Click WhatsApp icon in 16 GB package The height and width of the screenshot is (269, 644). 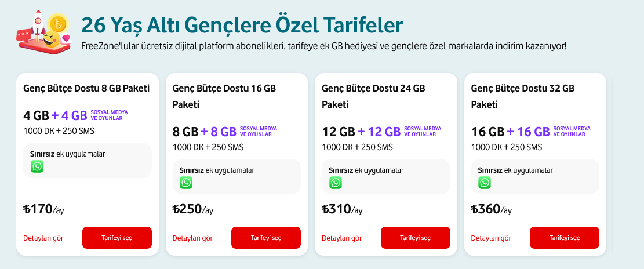(x=186, y=183)
